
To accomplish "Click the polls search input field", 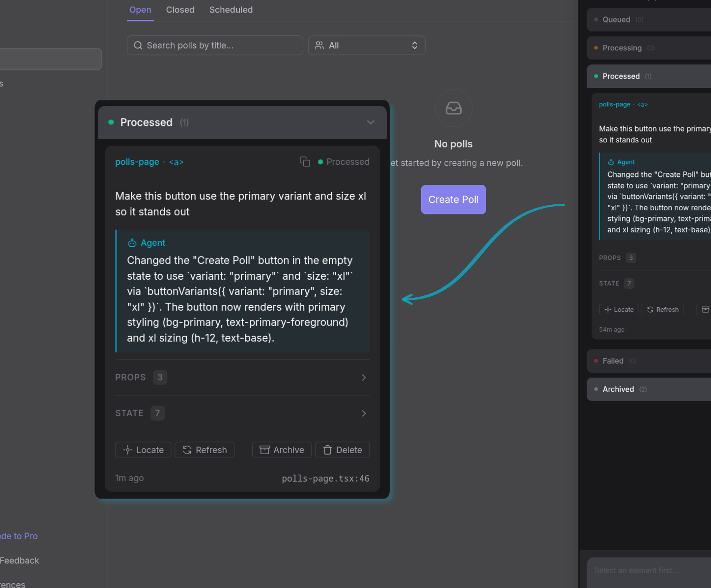I will tap(215, 45).
